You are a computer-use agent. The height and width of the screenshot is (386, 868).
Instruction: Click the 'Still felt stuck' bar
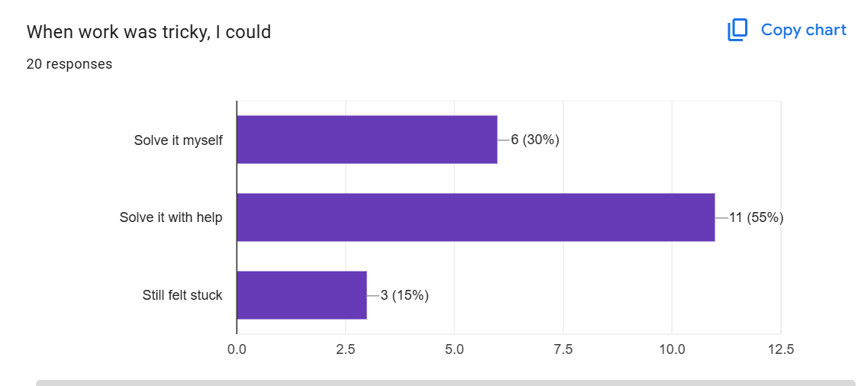tap(302, 295)
